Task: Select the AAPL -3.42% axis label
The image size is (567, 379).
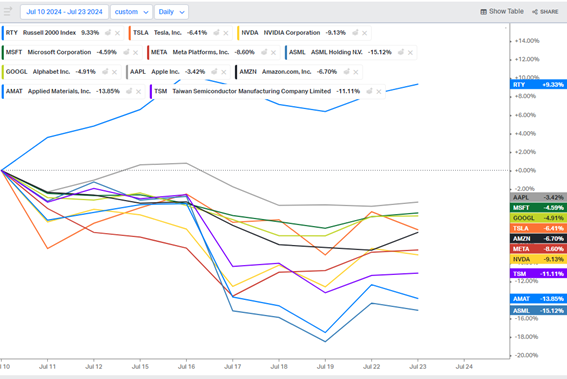Action: [x=538, y=197]
